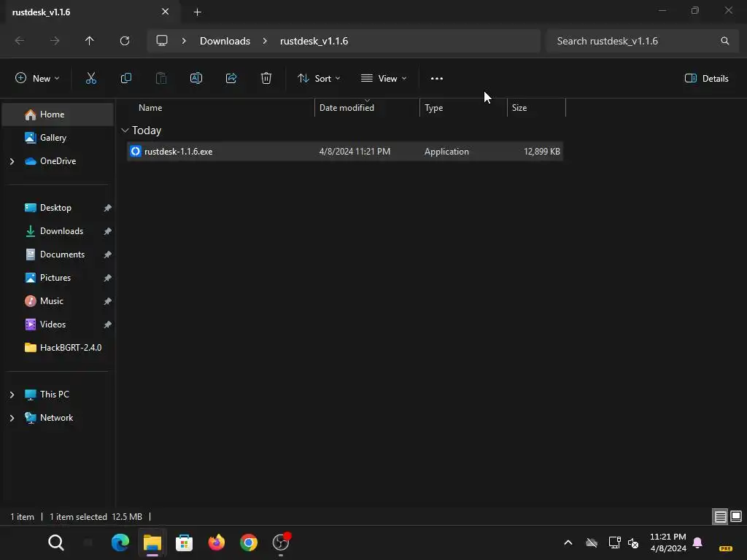Click the muted volume tray icon
This screenshot has height=560, width=747.
[x=633, y=542]
